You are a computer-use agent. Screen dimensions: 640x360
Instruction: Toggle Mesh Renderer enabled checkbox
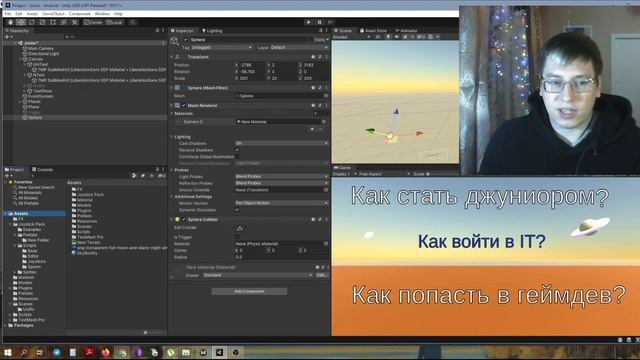point(184,105)
